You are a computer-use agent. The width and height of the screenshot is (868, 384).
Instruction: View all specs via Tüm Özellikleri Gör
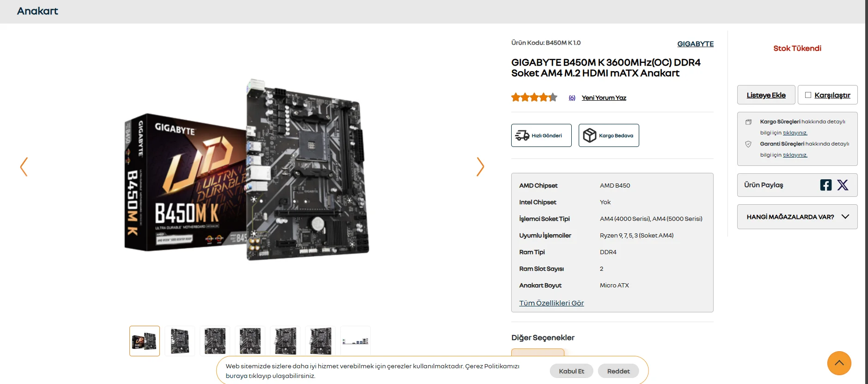click(551, 303)
